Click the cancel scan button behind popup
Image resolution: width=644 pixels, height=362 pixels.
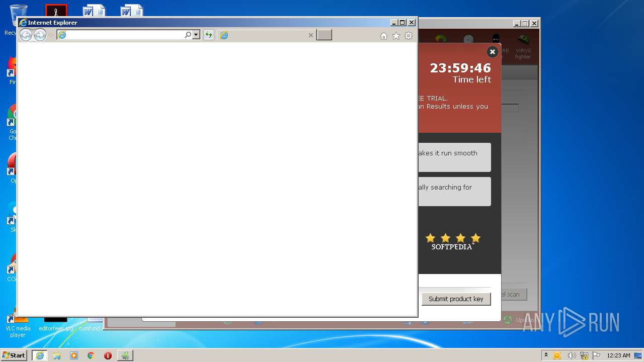pyautogui.click(x=514, y=294)
